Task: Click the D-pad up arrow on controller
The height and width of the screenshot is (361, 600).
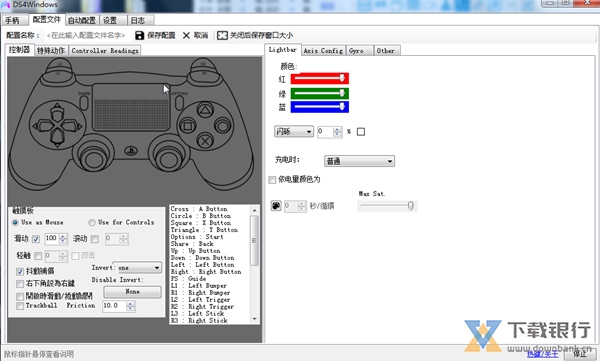Action: coord(57,112)
